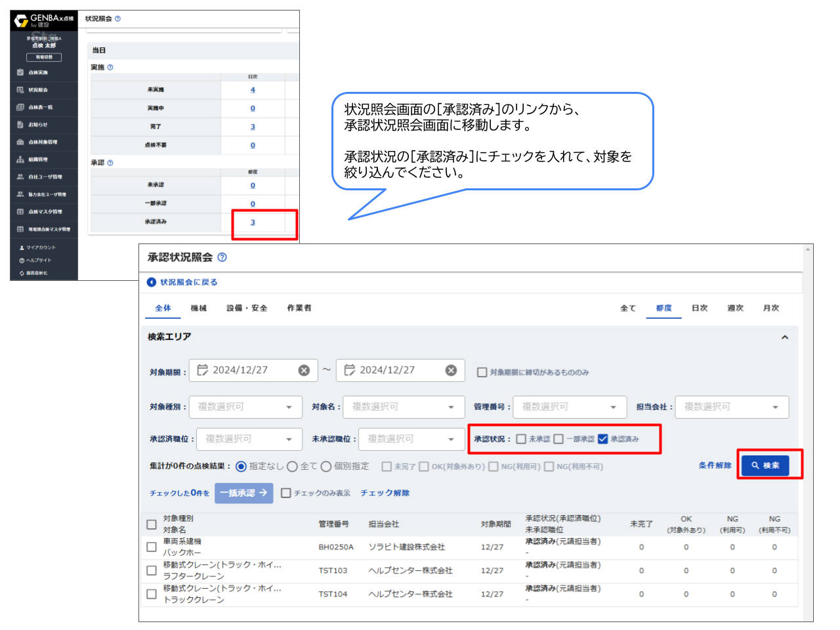This screenshot has height=630, width=840.
Task: Open the ヘルプサイト question mark icon
Action: click(20, 260)
